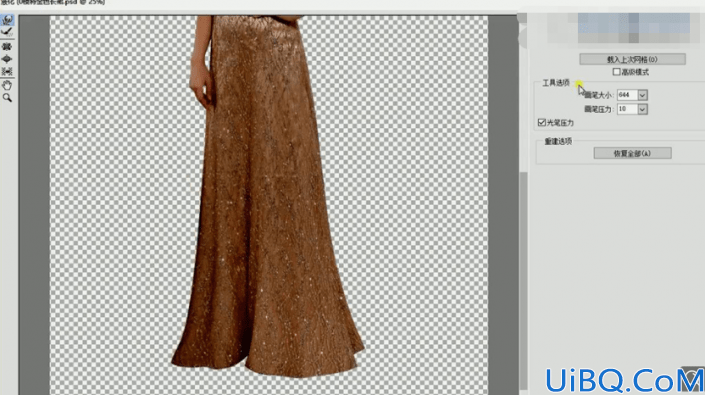Switch to the Hand tool

coord(7,85)
